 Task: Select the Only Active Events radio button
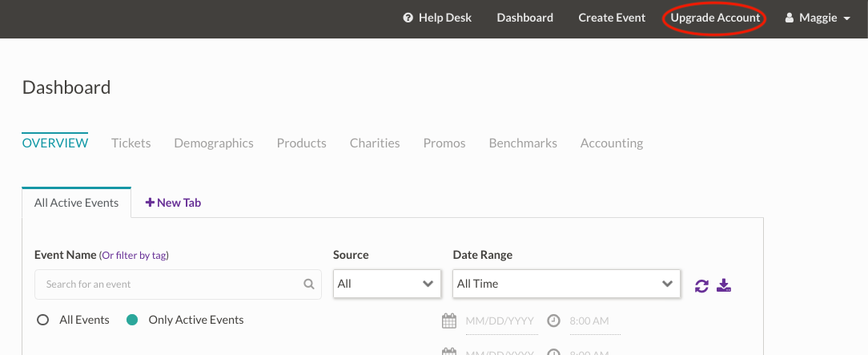tap(133, 320)
